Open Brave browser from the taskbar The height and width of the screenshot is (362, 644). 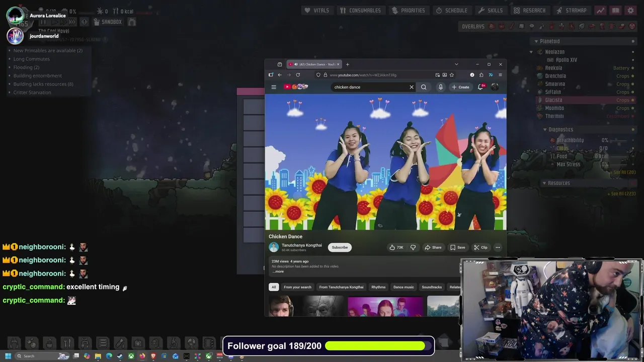(153, 356)
